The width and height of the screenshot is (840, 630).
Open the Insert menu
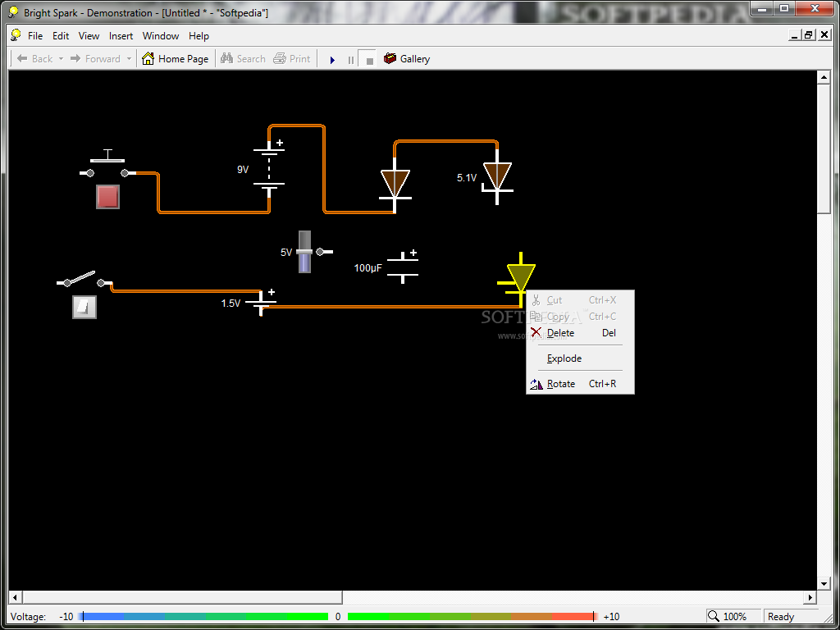coord(121,36)
